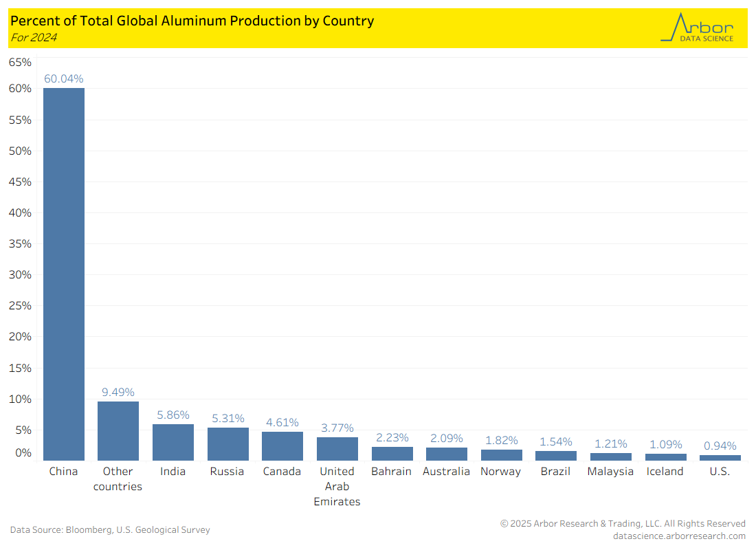Image resolution: width=756 pixels, height=550 pixels.
Task: Click the Iceland bar
Action: [665, 457]
